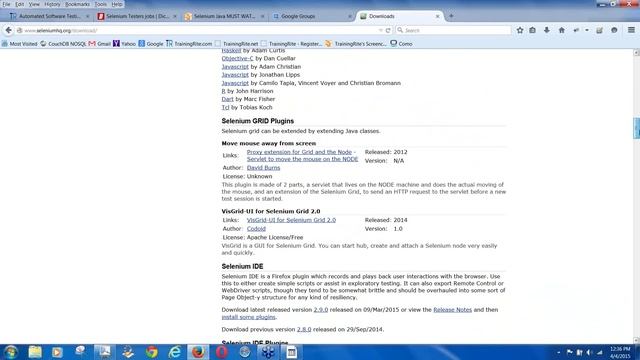
Task: Open the Objective-C link by Dan Cuellar
Action: (x=237, y=58)
